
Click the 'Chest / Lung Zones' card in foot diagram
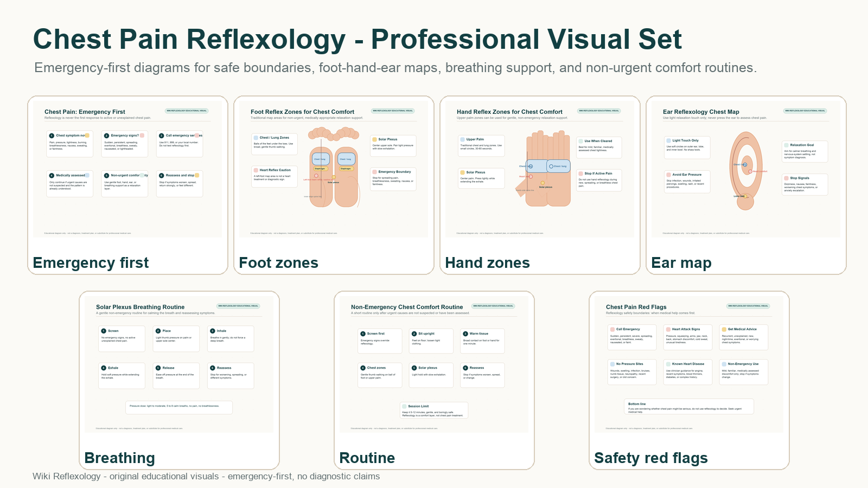pos(275,144)
